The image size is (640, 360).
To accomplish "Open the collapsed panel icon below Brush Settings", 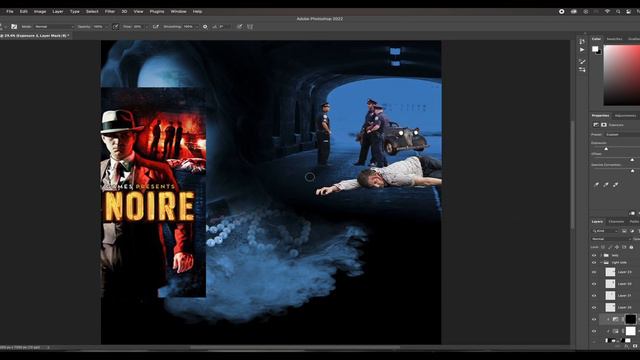I will (x=582, y=70).
